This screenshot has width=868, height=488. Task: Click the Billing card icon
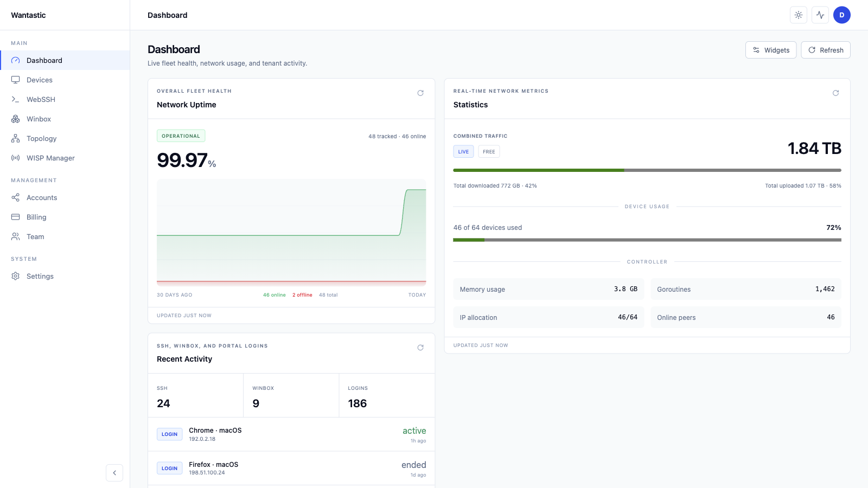(x=15, y=217)
